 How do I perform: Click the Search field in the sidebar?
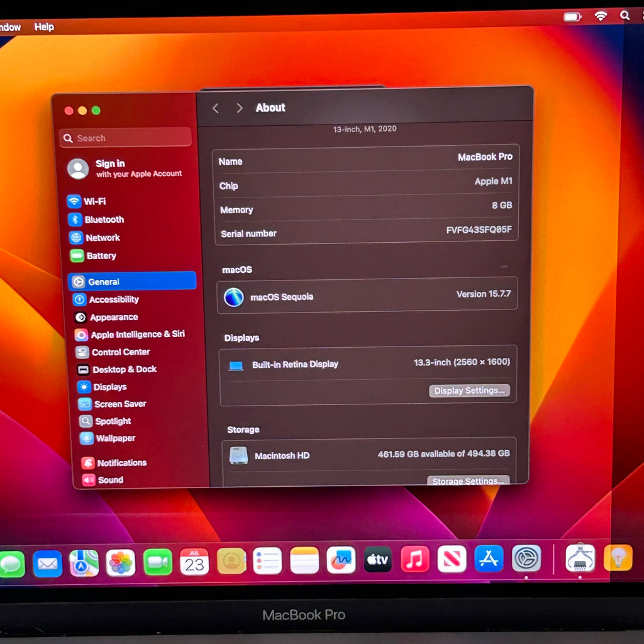tap(125, 138)
